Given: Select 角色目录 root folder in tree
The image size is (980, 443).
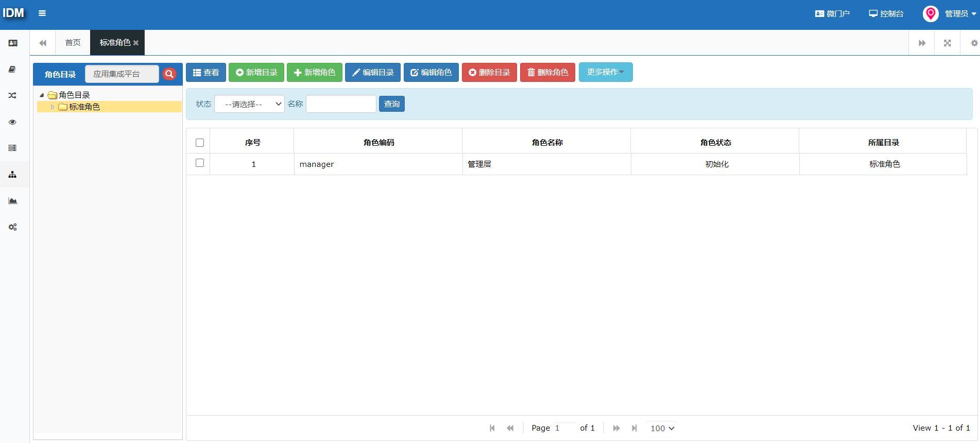Looking at the screenshot, I should tap(74, 95).
